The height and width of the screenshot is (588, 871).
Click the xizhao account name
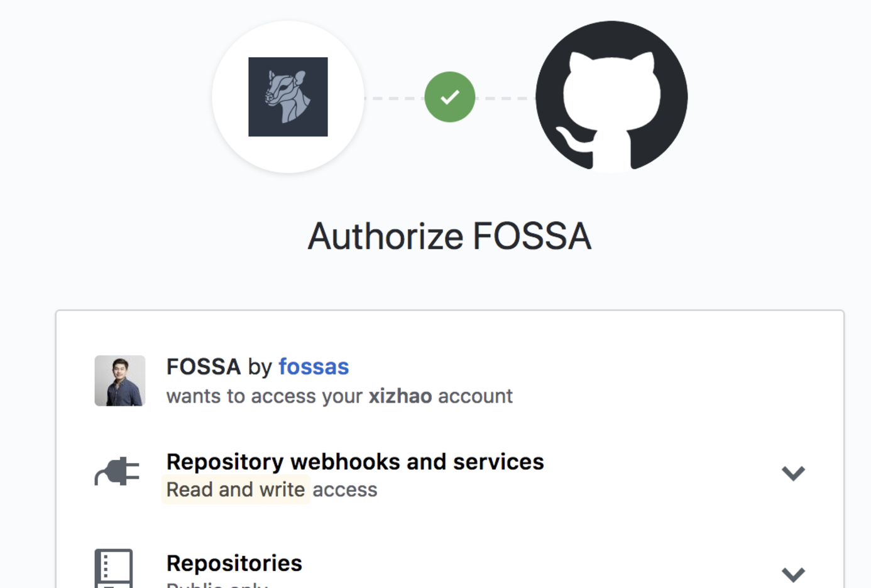click(x=400, y=396)
